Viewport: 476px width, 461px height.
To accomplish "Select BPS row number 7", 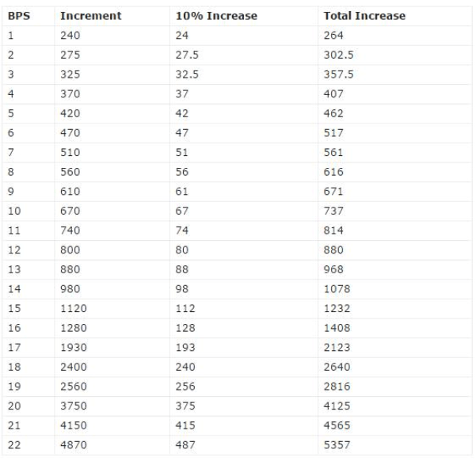I will click(11, 152).
